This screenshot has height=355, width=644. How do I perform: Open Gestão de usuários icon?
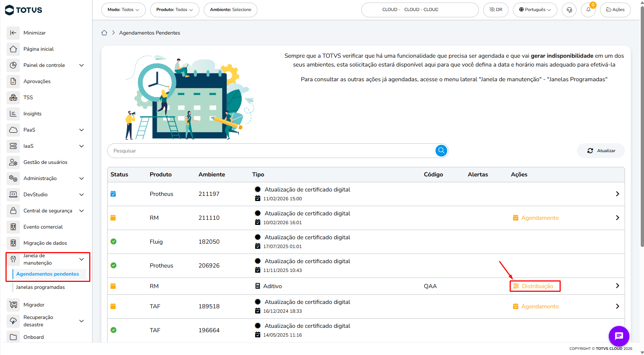(13, 162)
